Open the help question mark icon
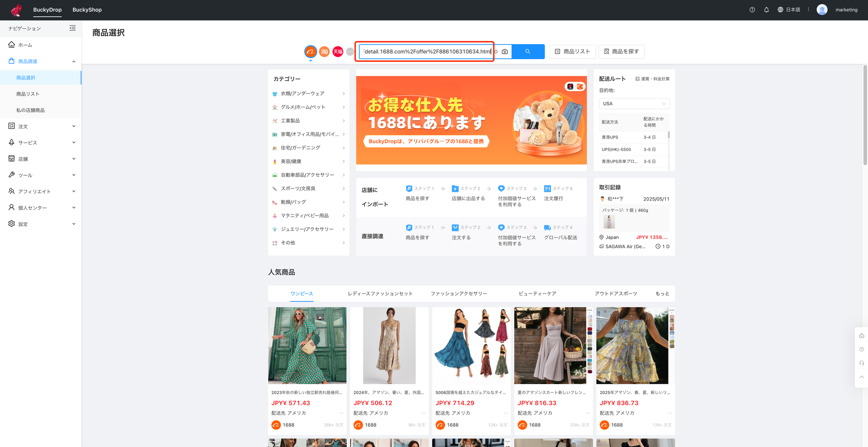Image resolution: width=868 pixels, height=447 pixels. click(752, 10)
